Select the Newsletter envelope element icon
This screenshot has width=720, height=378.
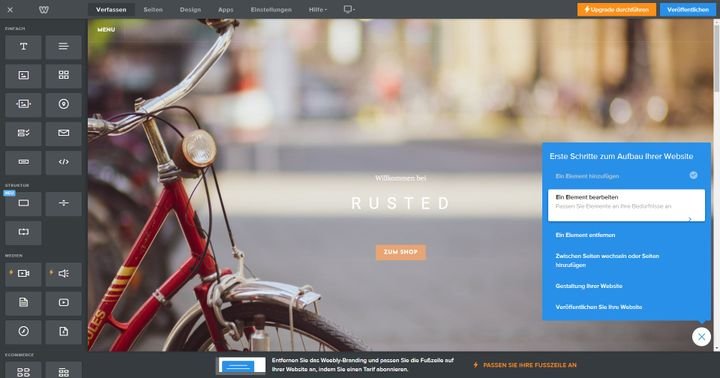[63, 134]
